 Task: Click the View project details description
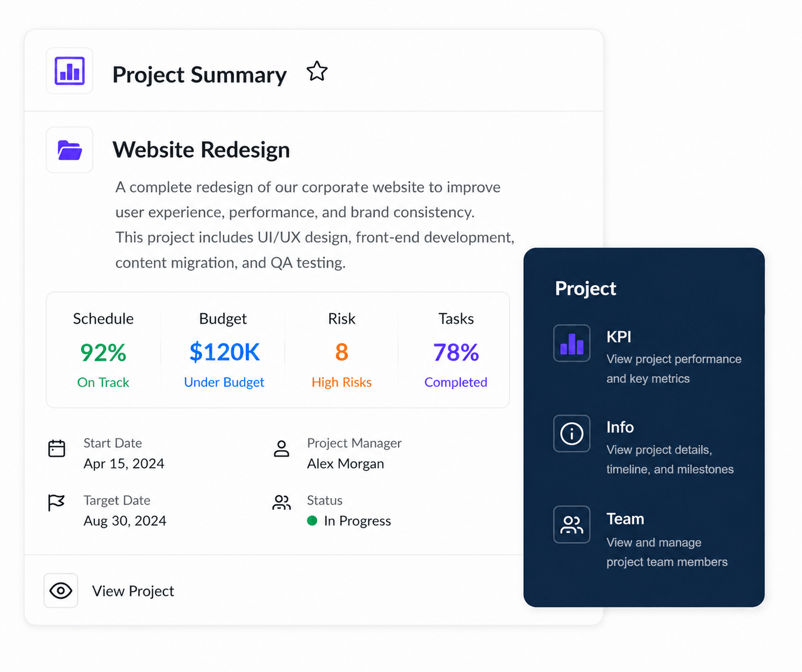point(670,460)
